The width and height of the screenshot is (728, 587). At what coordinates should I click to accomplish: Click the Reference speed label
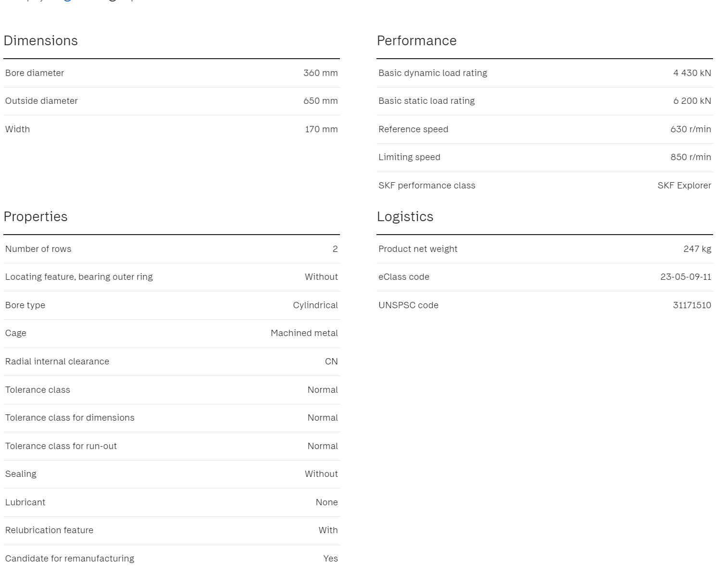pyautogui.click(x=413, y=129)
